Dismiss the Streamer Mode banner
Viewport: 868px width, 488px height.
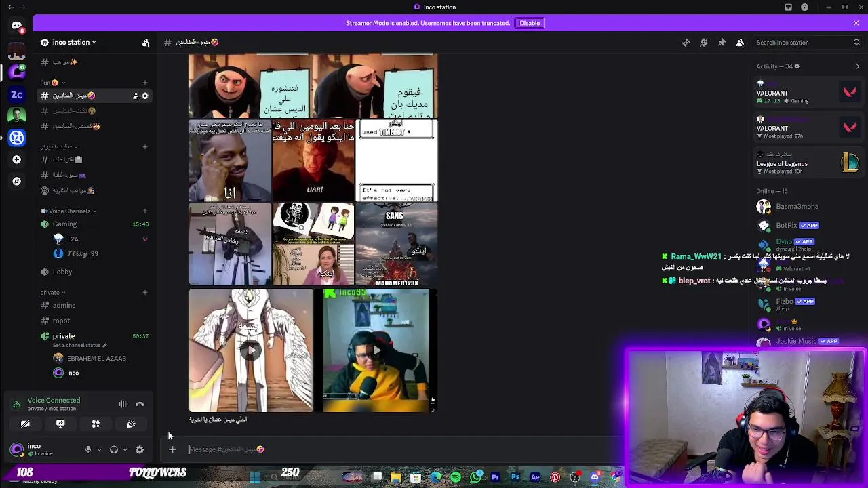[856, 23]
